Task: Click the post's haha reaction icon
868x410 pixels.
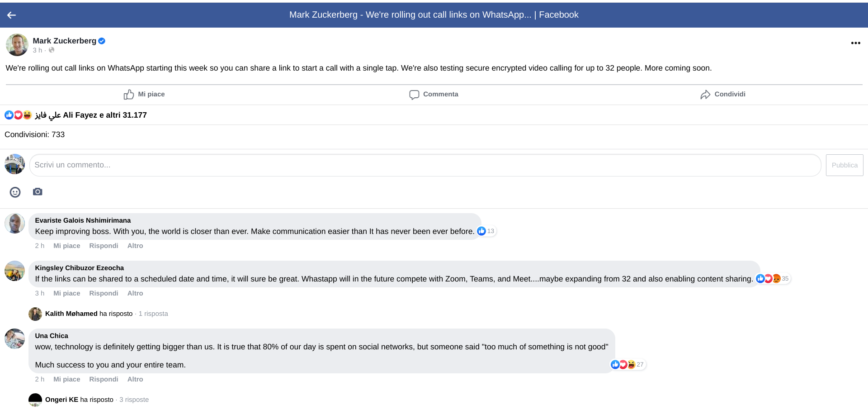Action: [x=27, y=115]
